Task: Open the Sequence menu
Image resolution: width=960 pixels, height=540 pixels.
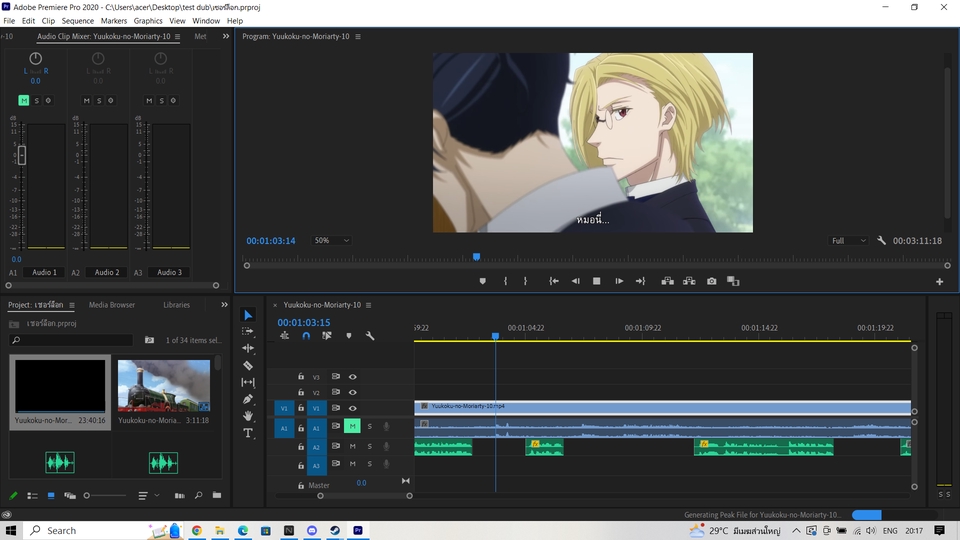Action: point(77,20)
